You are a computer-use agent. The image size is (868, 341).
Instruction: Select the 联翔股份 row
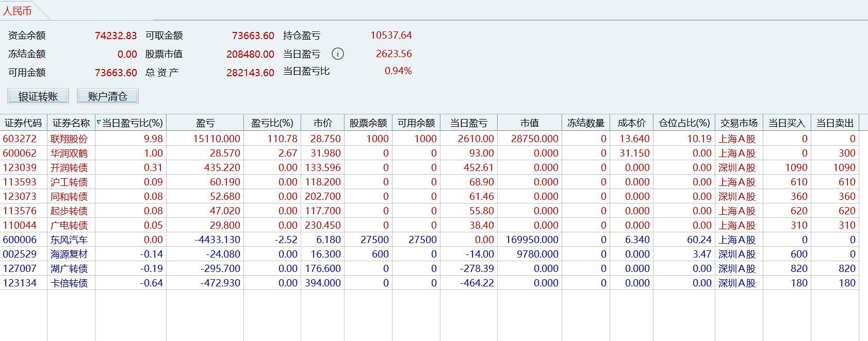click(x=429, y=139)
